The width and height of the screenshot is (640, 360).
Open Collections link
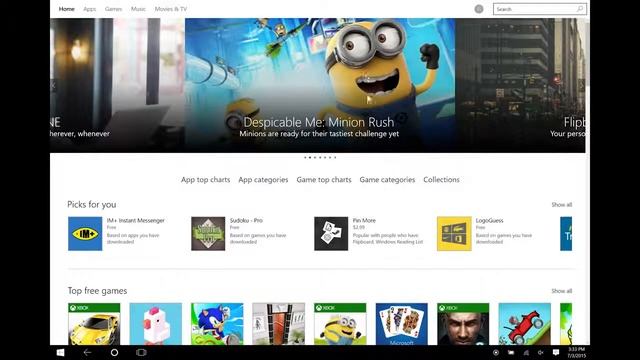tap(441, 180)
